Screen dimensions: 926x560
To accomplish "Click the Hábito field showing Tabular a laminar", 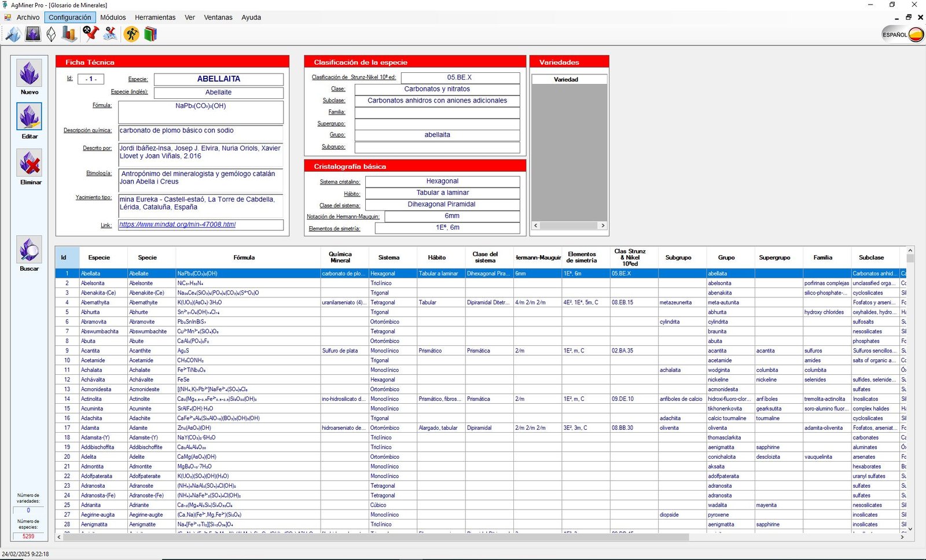I will pos(442,193).
